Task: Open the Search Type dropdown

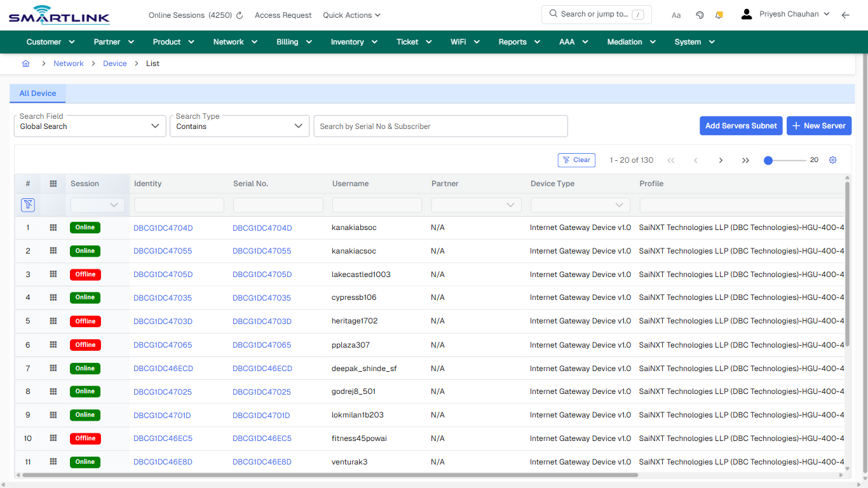Action: coord(299,126)
